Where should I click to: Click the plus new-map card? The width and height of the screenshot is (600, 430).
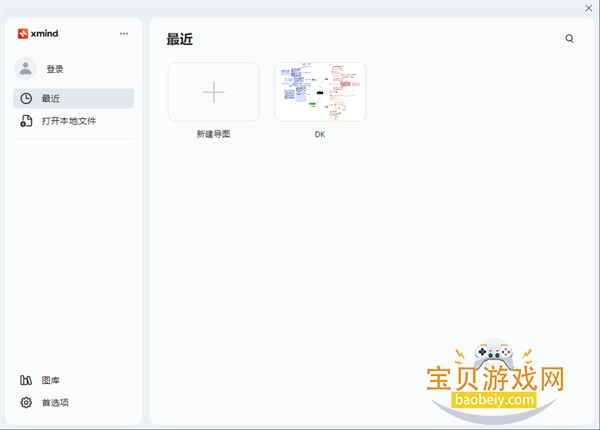click(214, 92)
